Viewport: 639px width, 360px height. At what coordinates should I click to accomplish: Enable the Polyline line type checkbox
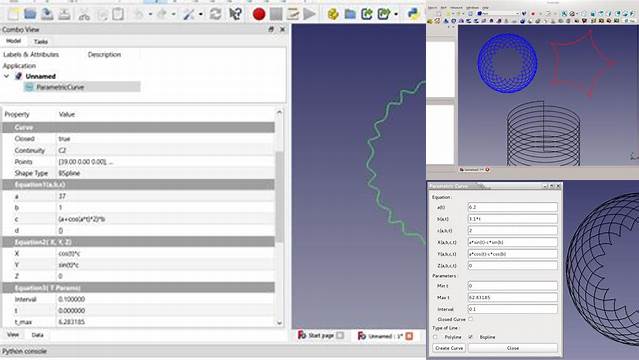click(435, 337)
